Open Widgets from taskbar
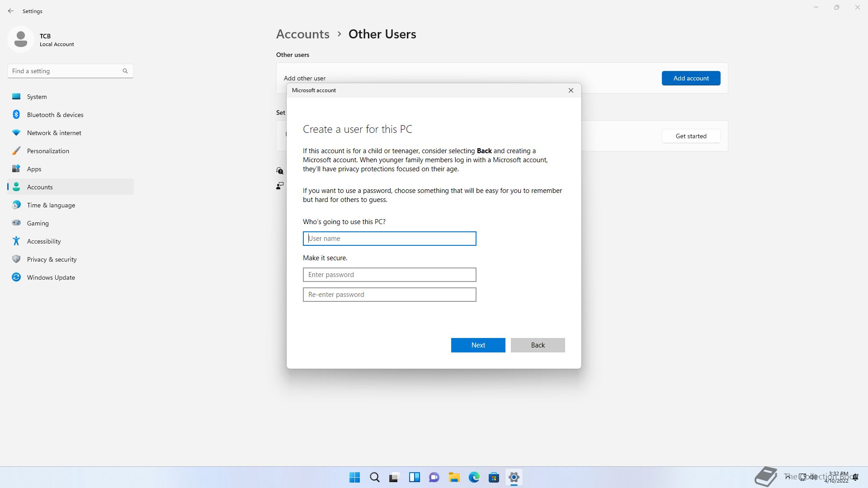The width and height of the screenshot is (868, 488). coord(415,477)
